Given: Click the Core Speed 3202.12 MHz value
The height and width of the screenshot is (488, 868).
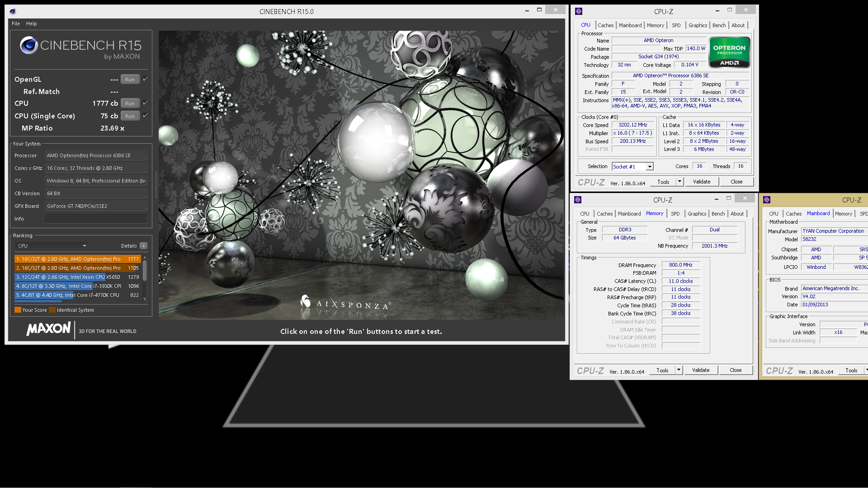Looking at the screenshot, I should [x=632, y=125].
